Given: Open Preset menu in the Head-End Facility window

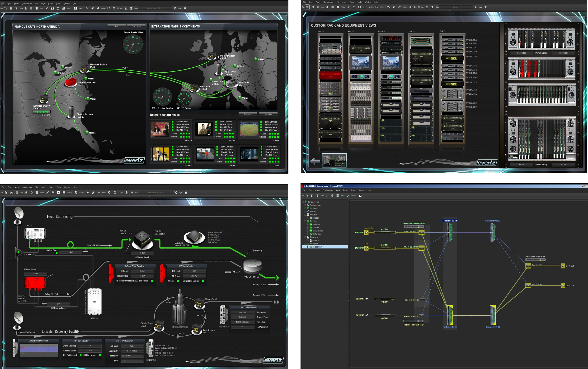Looking at the screenshot, I should tap(51, 187).
